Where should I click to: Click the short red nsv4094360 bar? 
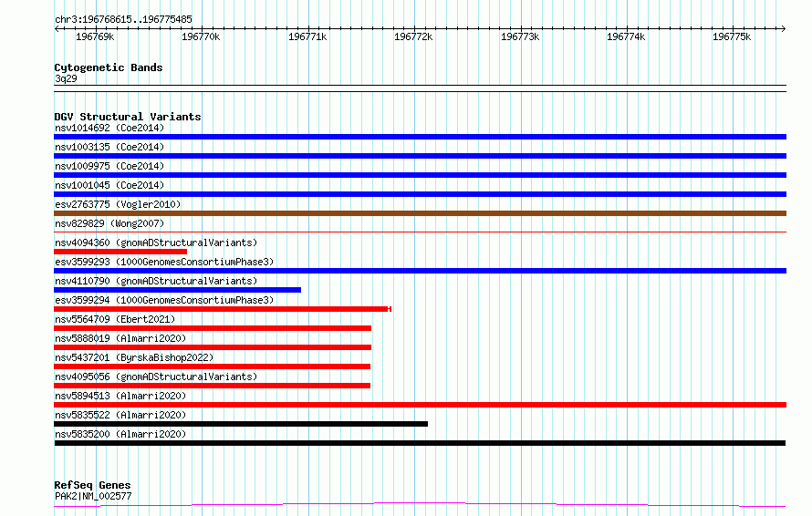[120, 252]
